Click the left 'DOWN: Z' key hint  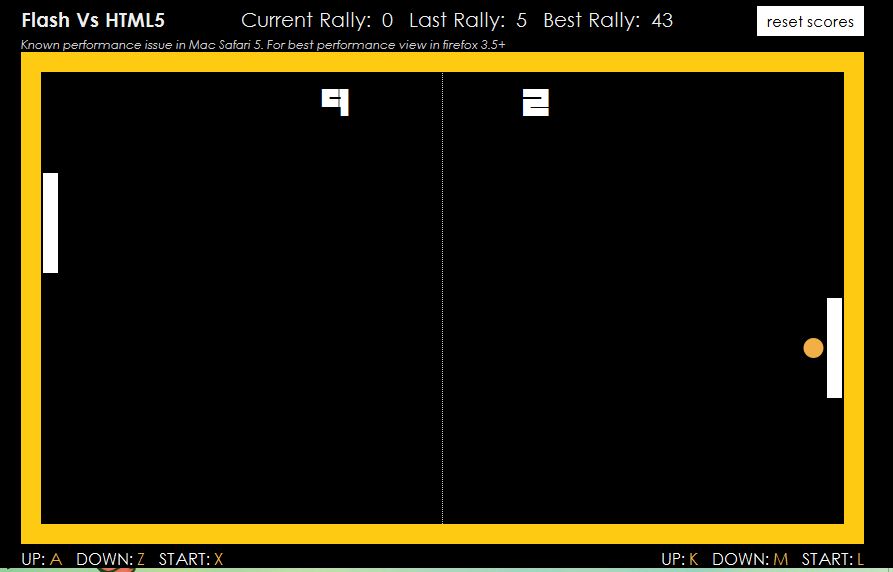click(x=110, y=559)
